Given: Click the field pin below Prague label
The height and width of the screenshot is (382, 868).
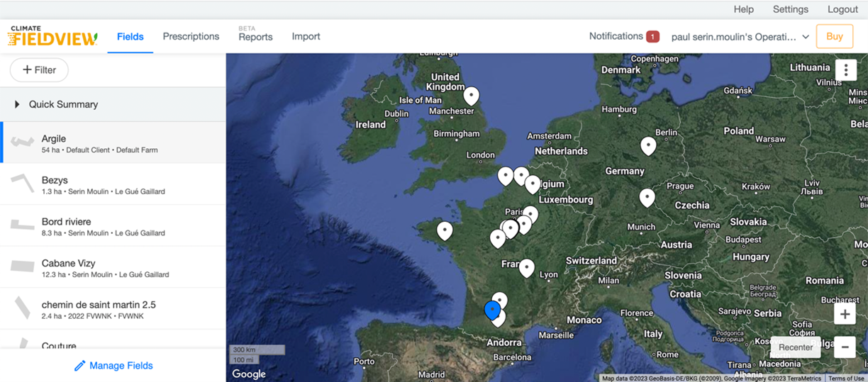Looking at the screenshot, I should point(647,198).
